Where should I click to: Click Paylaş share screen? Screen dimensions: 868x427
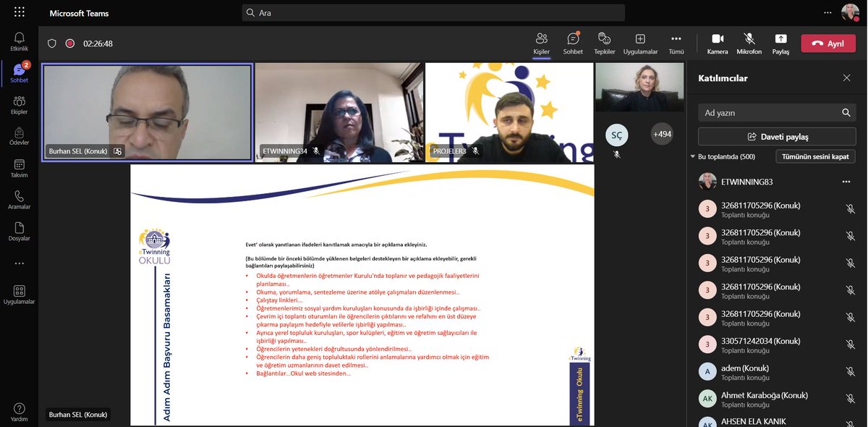(780, 43)
